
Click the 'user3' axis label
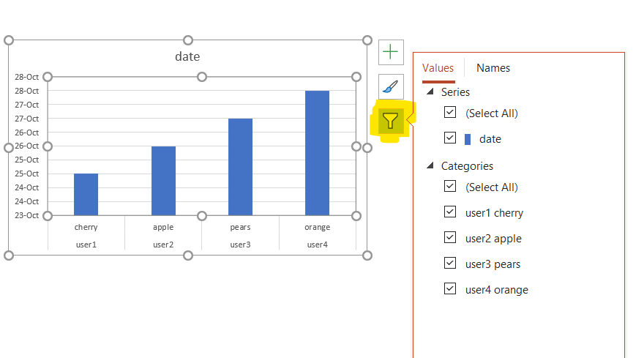240,245
